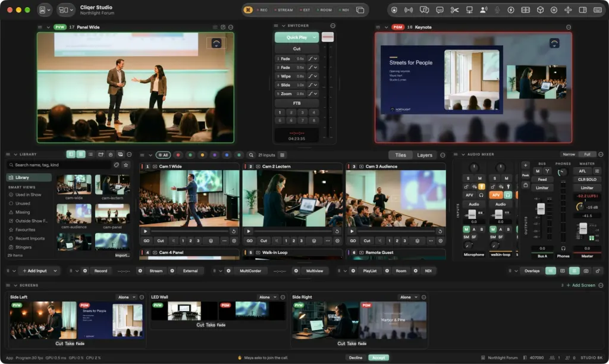Switch to the Layers tab

[x=425, y=155]
